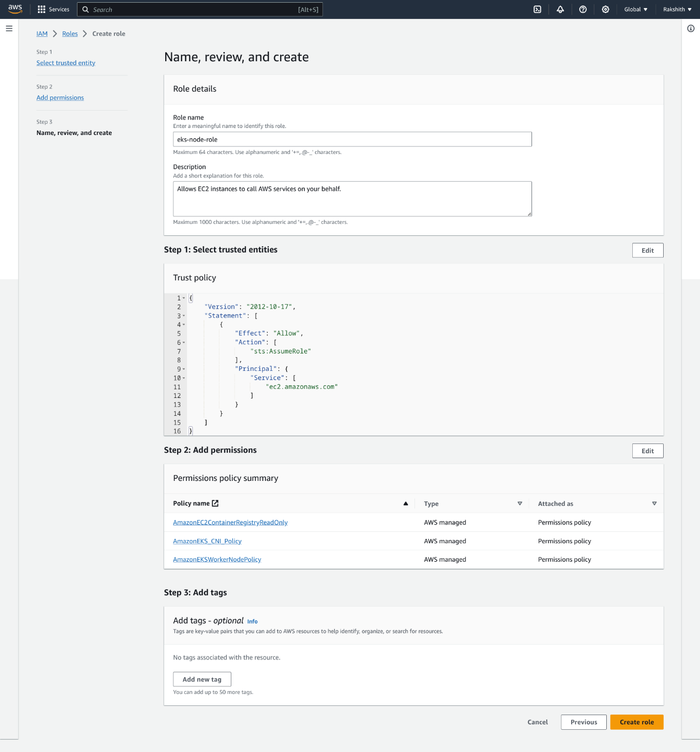Expand the hamburger navigation menu
This screenshot has width=700, height=752.
coord(9,28)
